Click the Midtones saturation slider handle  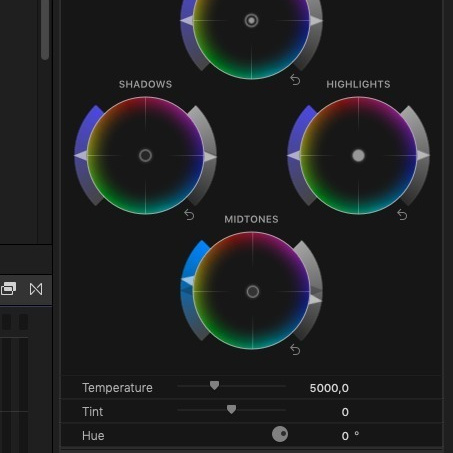coord(187,281)
